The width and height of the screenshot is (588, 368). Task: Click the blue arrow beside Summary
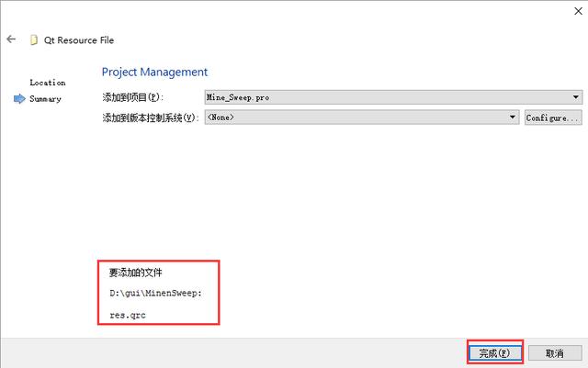(19, 99)
